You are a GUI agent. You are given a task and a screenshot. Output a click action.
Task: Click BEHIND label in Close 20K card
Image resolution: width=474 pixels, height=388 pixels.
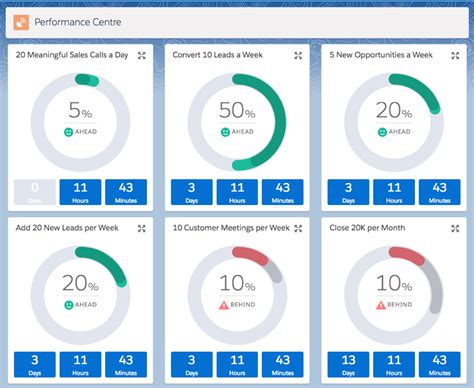click(399, 304)
